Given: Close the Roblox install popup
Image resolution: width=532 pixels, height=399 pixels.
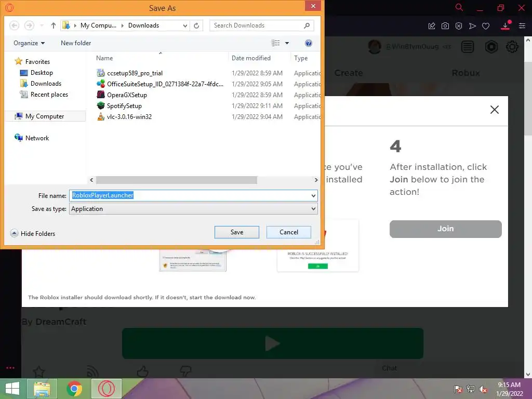Looking at the screenshot, I should [x=495, y=110].
